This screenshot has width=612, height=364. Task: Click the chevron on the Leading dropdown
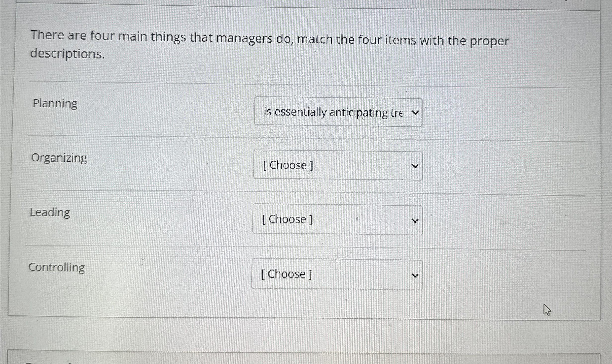click(x=415, y=220)
